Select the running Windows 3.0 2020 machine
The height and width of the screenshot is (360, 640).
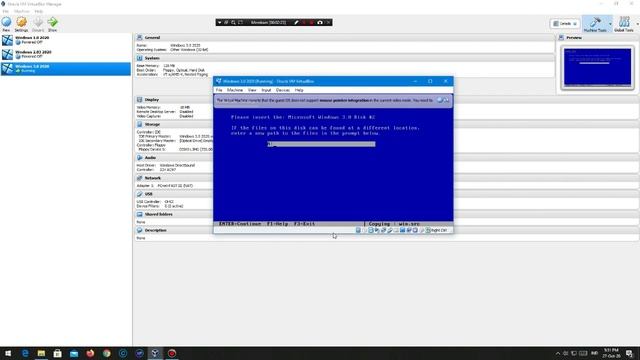[65, 68]
